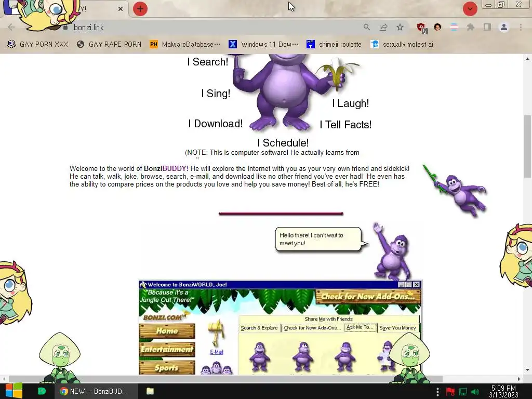
Task: Click the 'I Tell Facts!' text
Action: coord(345,125)
